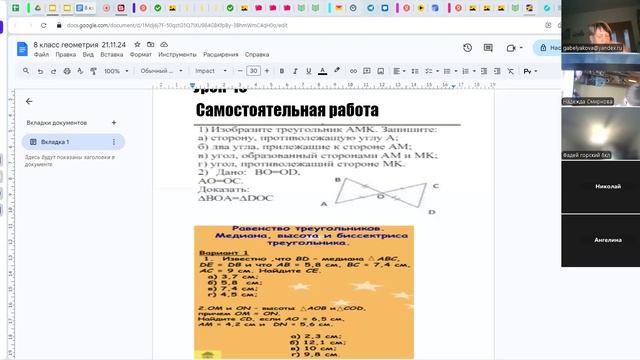The image size is (640, 360).
Task: Check cloud save status icon
Action: pos(164,44)
